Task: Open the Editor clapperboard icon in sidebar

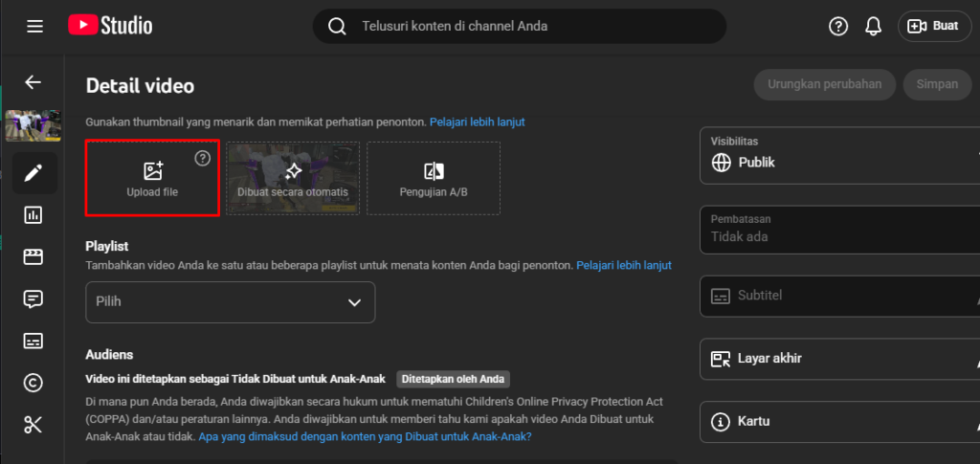Action: (33, 257)
